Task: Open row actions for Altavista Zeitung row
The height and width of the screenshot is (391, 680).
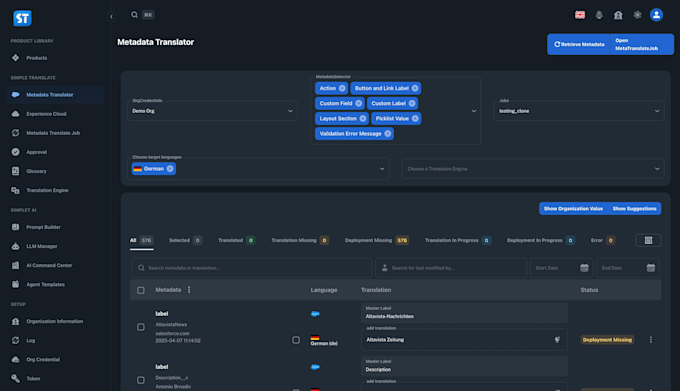Action: tap(651, 340)
